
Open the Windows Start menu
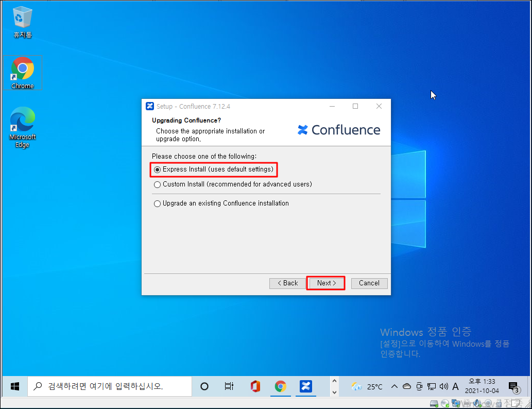(x=15, y=386)
